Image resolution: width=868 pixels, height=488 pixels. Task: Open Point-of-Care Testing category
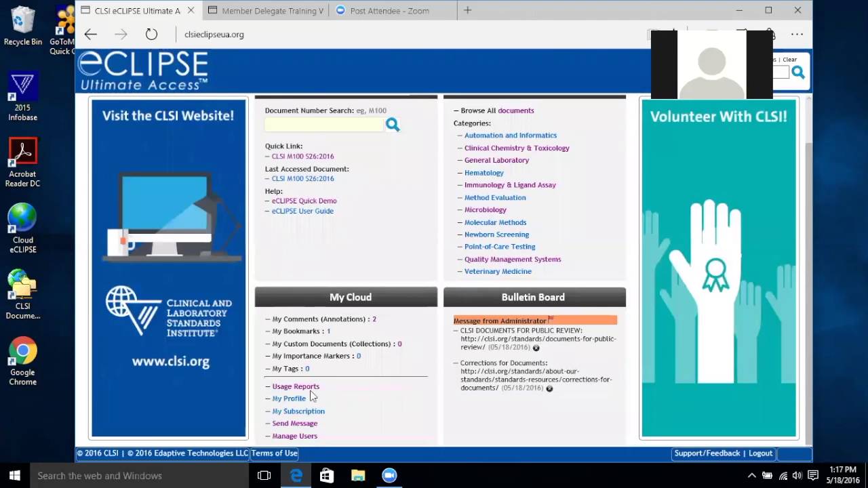500,247
